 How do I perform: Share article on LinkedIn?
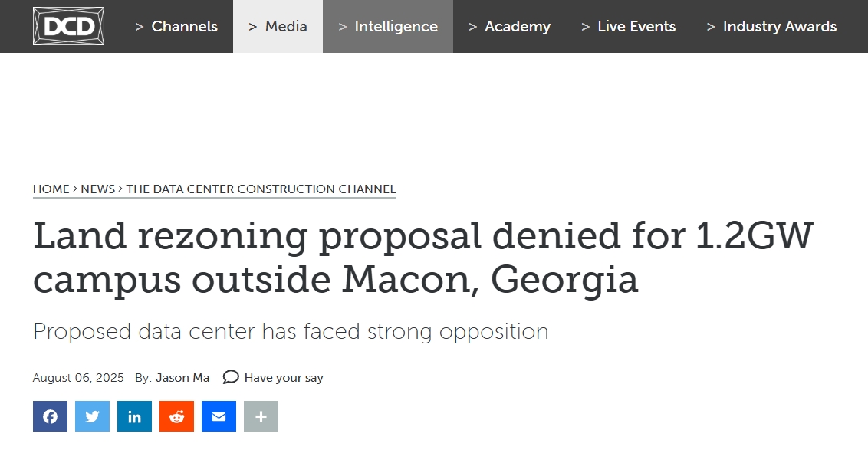[x=134, y=416]
